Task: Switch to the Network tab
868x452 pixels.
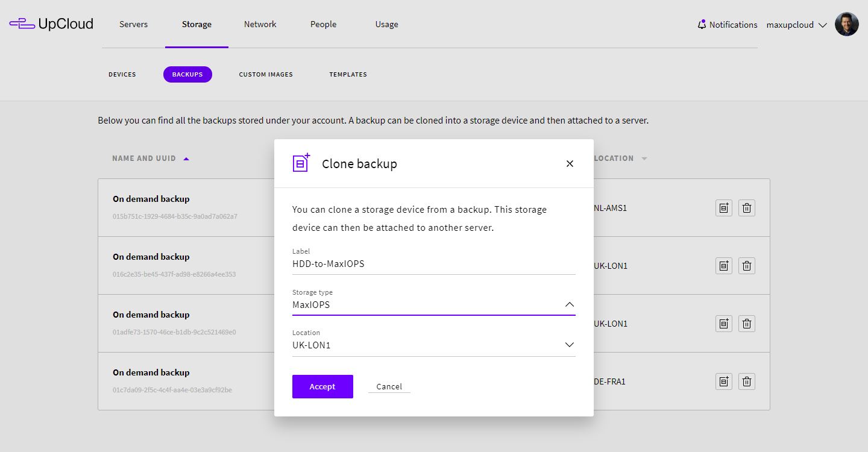Action: pyautogui.click(x=260, y=24)
